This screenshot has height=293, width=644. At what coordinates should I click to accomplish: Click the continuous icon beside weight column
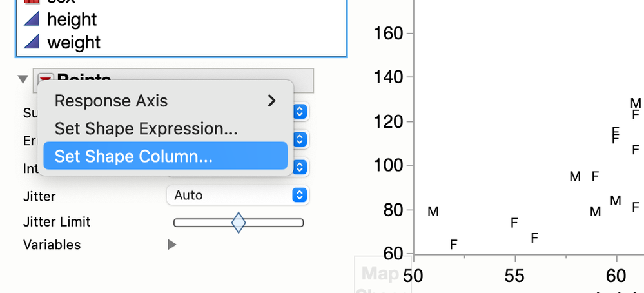tap(32, 42)
